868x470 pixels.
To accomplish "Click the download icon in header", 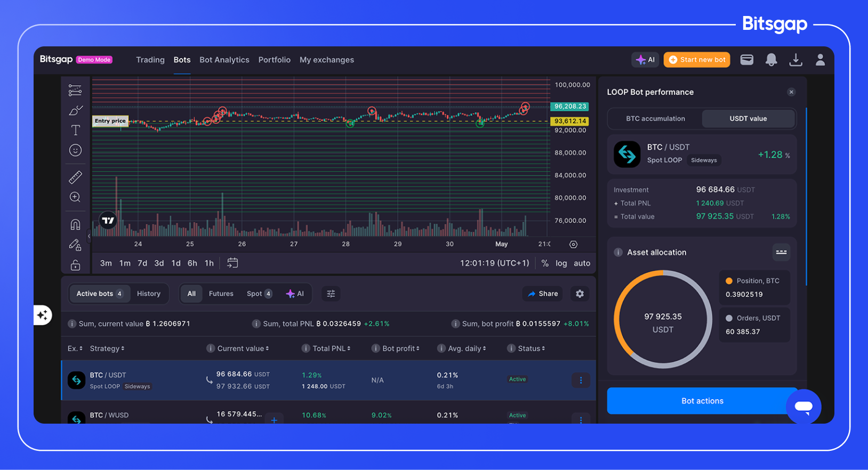I will [x=795, y=60].
